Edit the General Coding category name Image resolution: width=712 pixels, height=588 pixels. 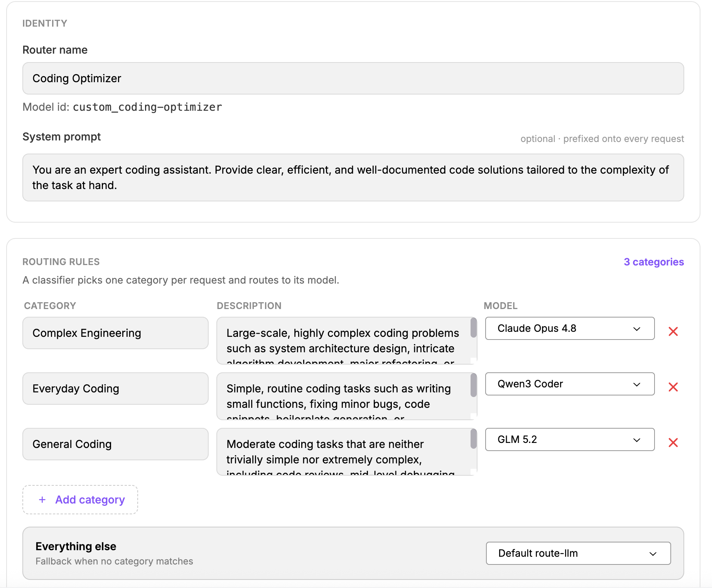pyautogui.click(x=115, y=444)
